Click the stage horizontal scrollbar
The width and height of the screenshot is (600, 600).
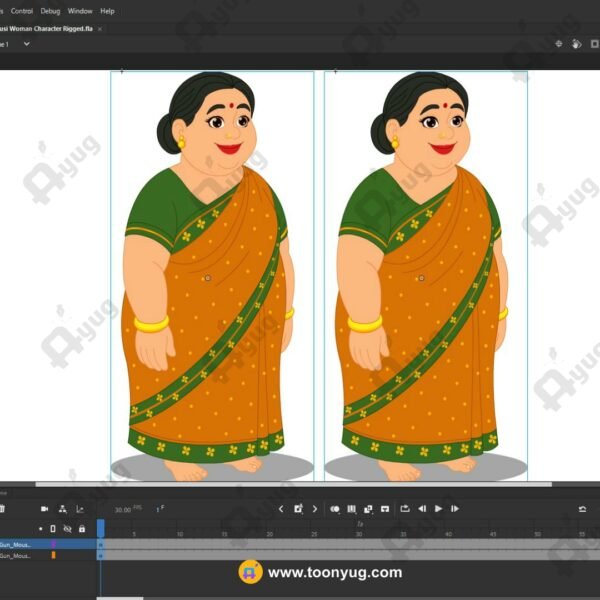pyautogui.click(x=293, y=484)
